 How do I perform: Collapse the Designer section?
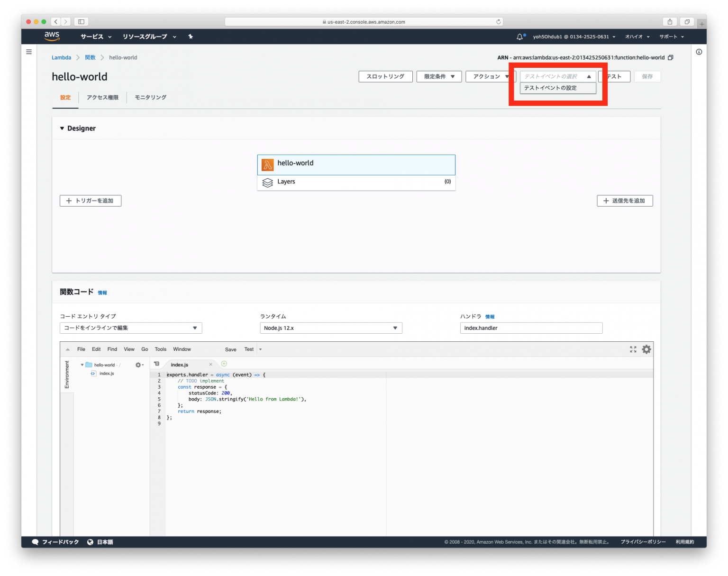click(62, 128)
